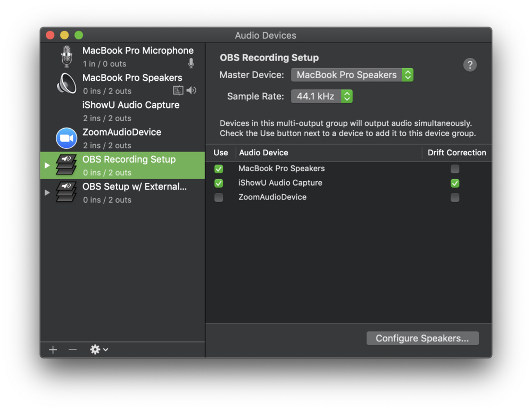Image resolution: width=532 pixels, height=411 pixels.
Task: Select the MacBook Pro Speakers table row
Action: 348,169
